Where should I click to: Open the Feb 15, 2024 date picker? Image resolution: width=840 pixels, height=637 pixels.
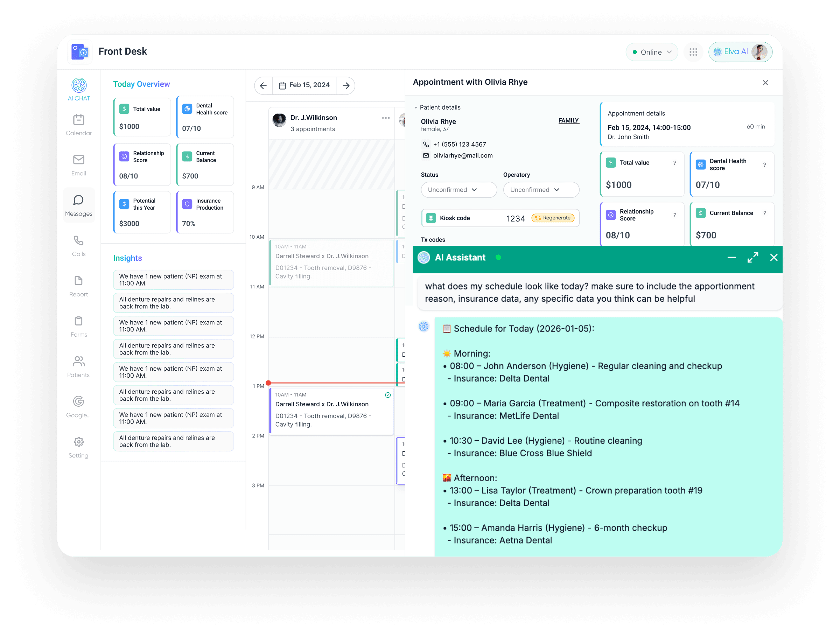coord(304,85)
